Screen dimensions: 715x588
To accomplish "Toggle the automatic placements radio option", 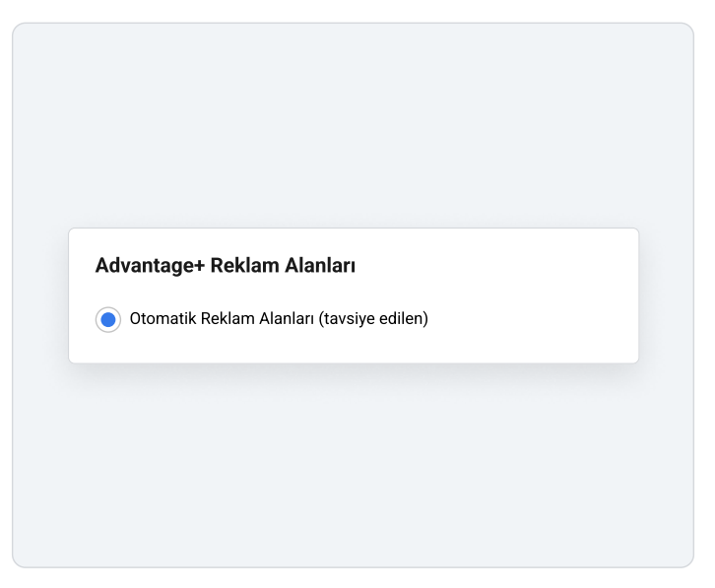I will [x=108, y=320].
